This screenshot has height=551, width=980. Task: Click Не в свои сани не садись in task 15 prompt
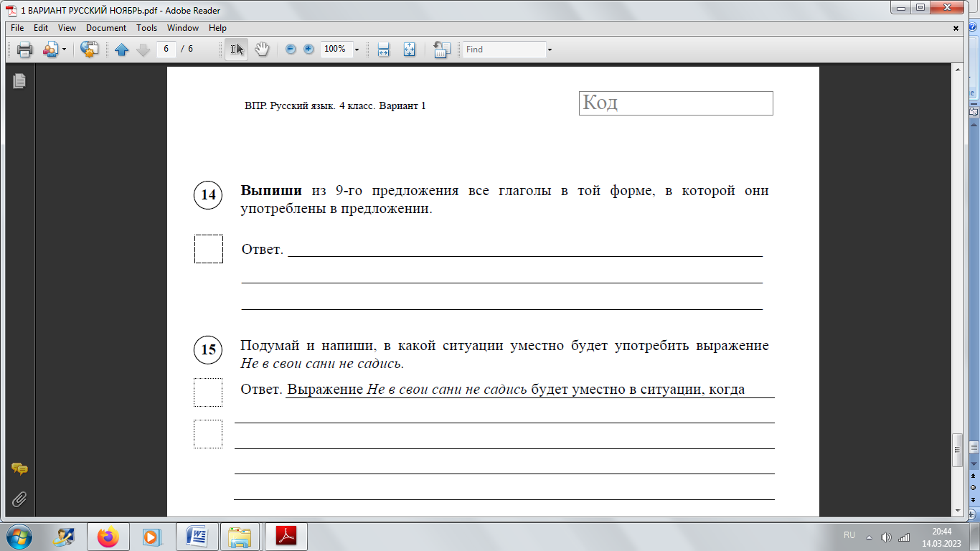(322, 364)
